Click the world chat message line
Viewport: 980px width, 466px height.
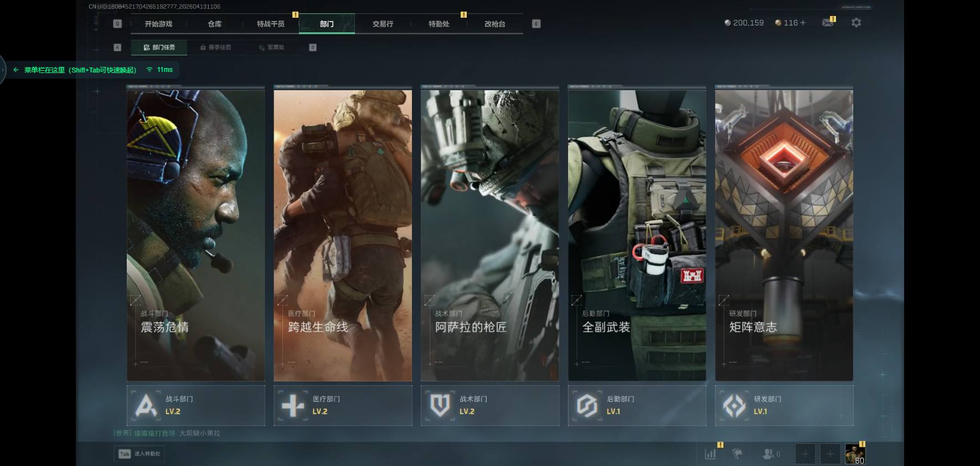[167, 433]
